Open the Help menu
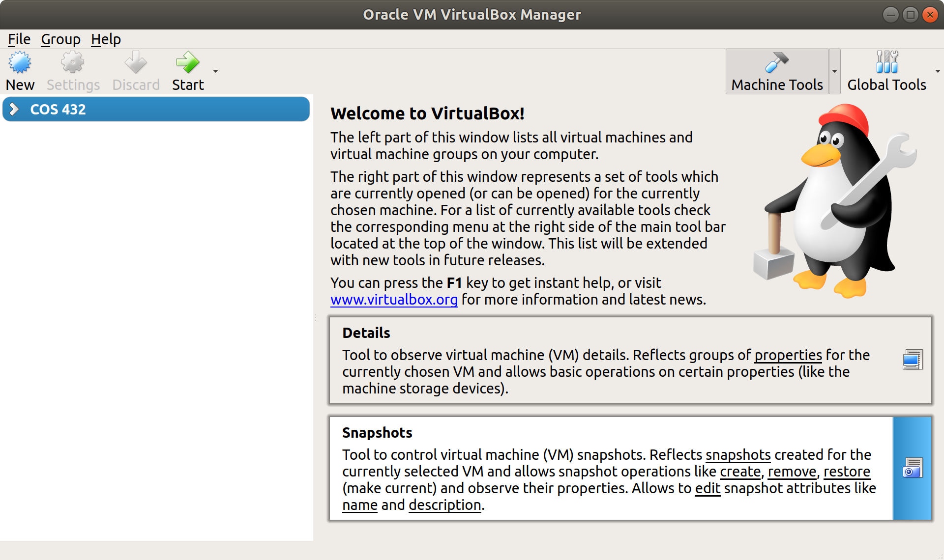944x560 pixels. click(106, 39)
